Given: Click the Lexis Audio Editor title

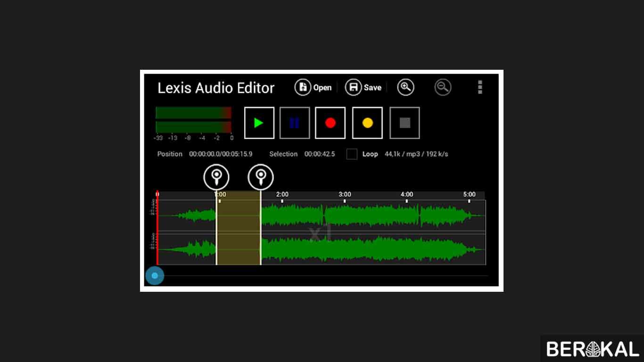Looking at the screenshot, I should click(216, 88).
